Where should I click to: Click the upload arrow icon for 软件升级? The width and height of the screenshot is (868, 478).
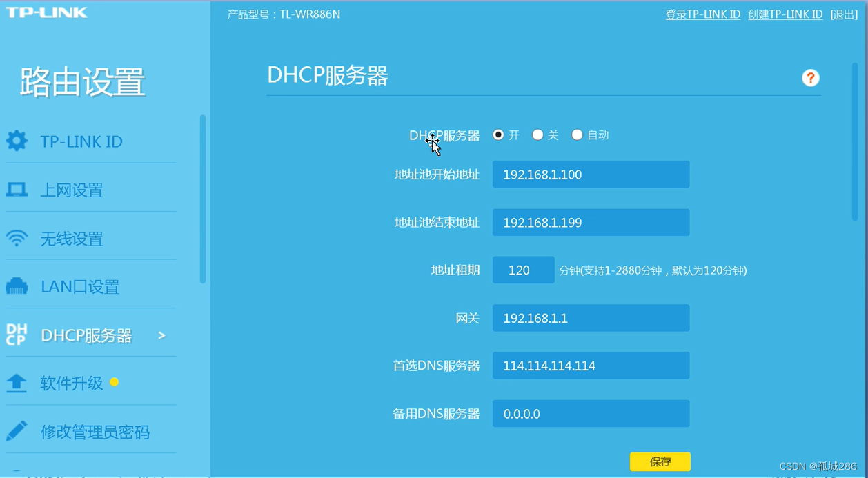[x=17, y=384]
